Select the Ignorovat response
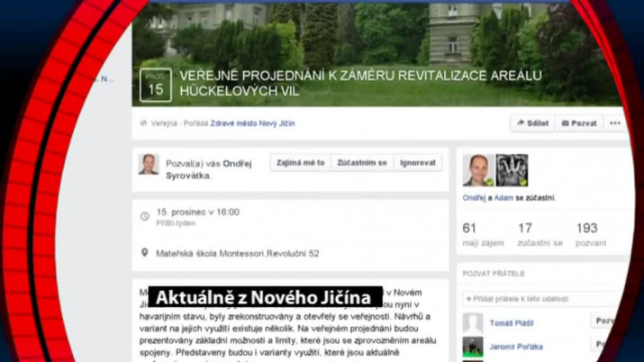Screen dimensions: 644x362 pyautogui.click(x=418, y=163)
